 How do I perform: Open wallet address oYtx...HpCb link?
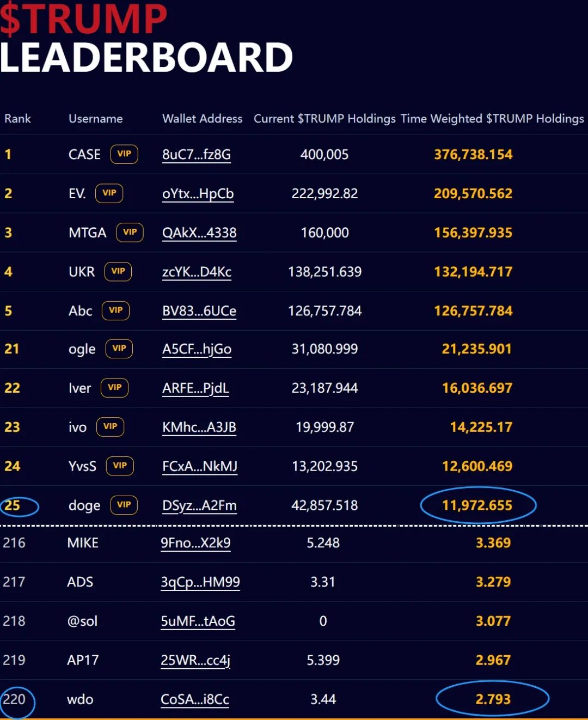[x=198, y=194]
